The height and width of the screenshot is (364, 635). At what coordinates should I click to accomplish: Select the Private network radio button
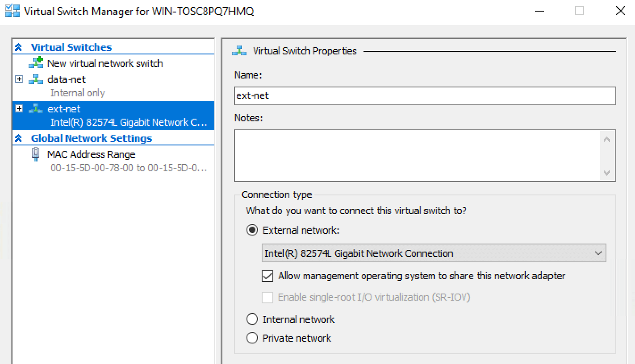[252, 338]
